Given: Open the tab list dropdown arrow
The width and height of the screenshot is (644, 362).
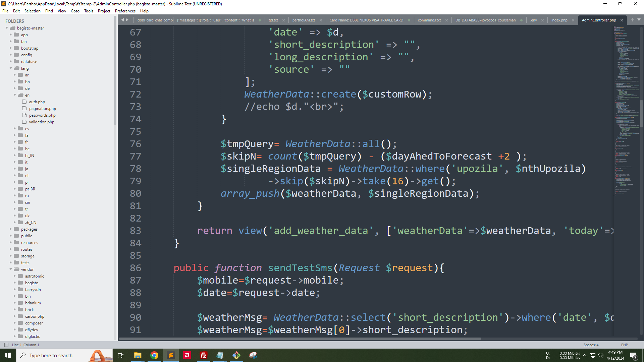Looking at the screenshot, I should [639, 20].
